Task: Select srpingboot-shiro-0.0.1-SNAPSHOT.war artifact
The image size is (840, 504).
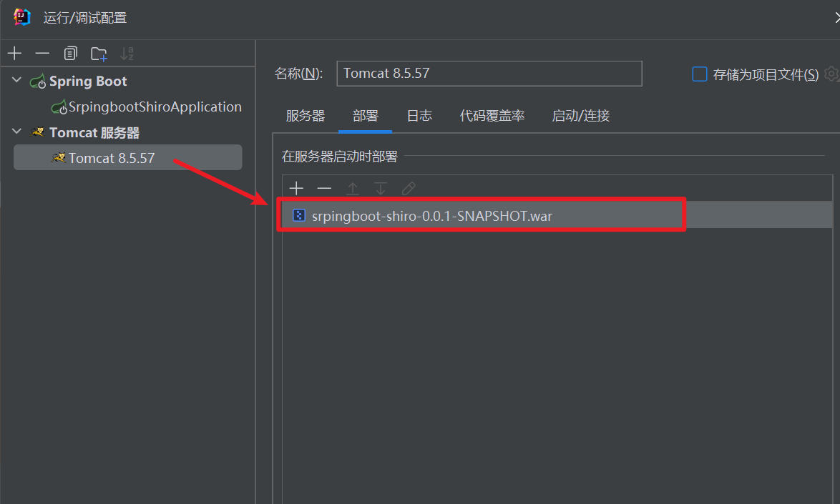Action: click(557, 215)
